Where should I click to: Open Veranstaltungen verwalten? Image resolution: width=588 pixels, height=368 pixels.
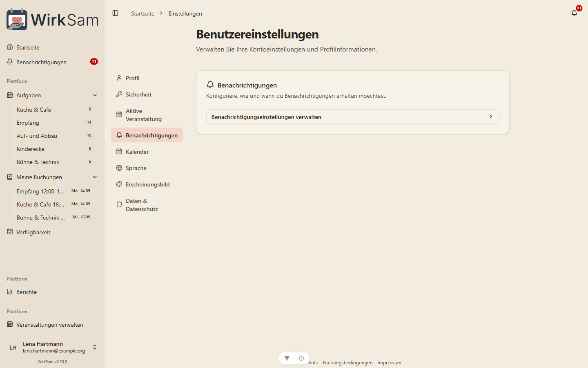click(52, 325)
